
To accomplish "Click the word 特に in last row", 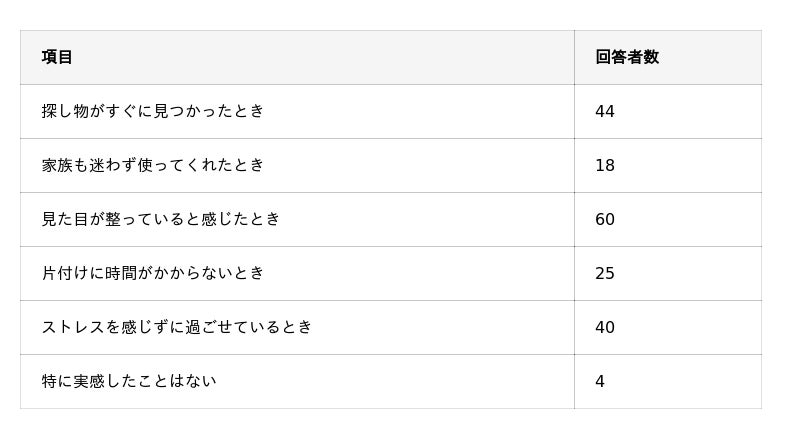I will (57, 381).
